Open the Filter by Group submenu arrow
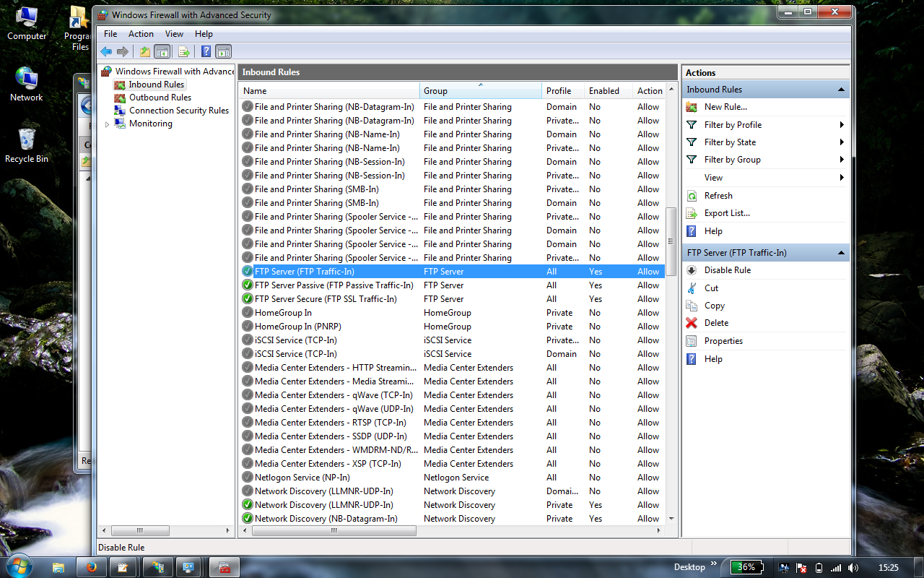This screenshot has height=578, width=924. [x=842, y=160]
